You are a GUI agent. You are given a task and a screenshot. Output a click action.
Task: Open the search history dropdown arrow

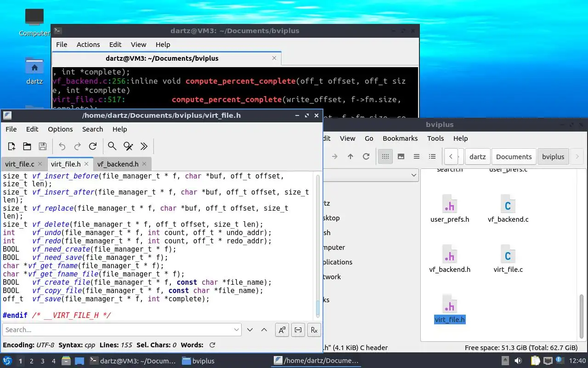click(x=237, y=330)
